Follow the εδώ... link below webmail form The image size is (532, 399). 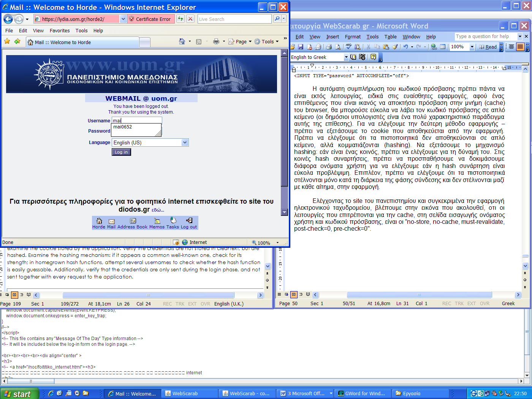click(158, 210)
